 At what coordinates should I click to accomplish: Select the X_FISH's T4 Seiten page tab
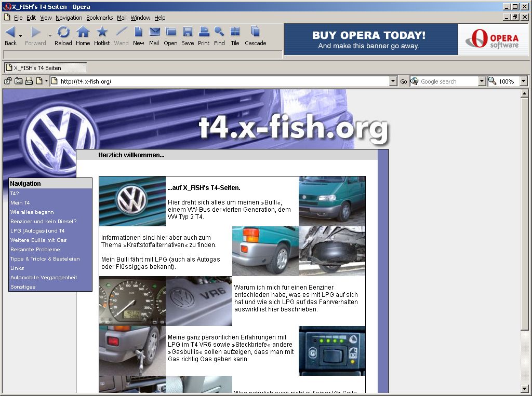coord(46,68)
